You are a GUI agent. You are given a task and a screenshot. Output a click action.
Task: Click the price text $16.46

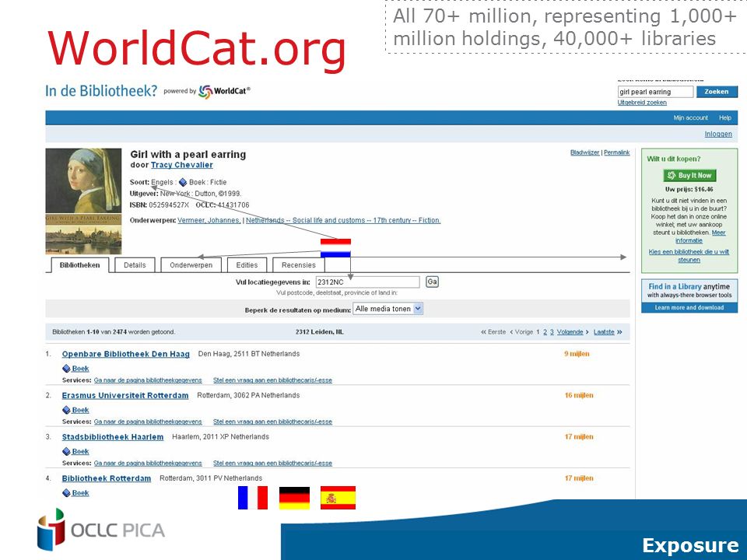[703, 190]
